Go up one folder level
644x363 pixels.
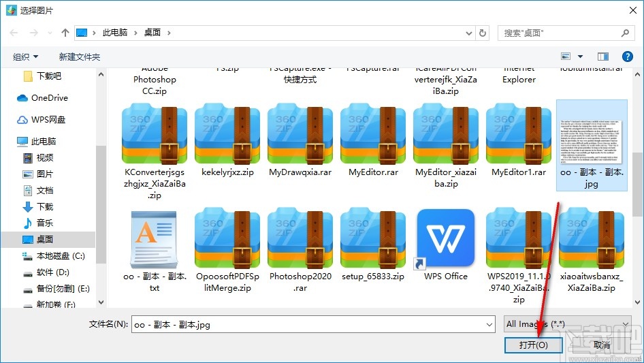coord(65,33)
